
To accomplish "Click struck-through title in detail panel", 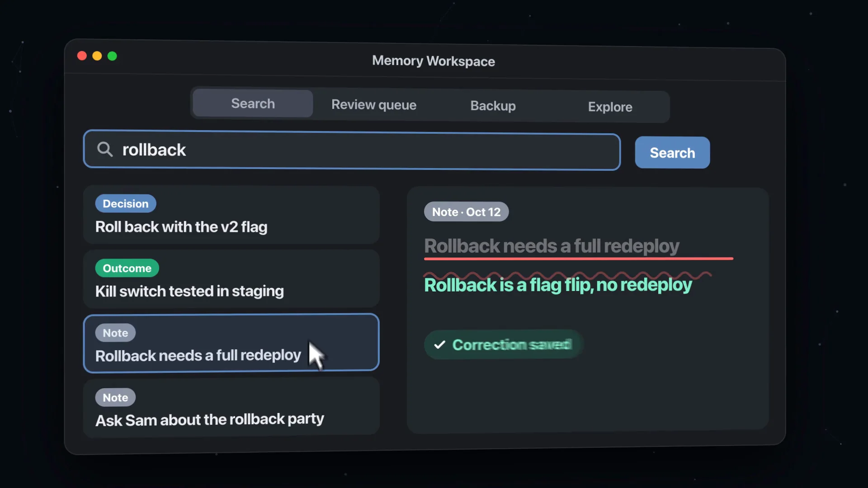I will (x=552, y=246).
